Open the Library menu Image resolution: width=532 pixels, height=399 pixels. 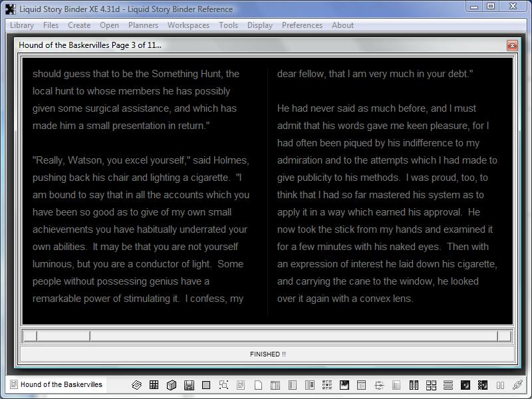click(22, 25)
